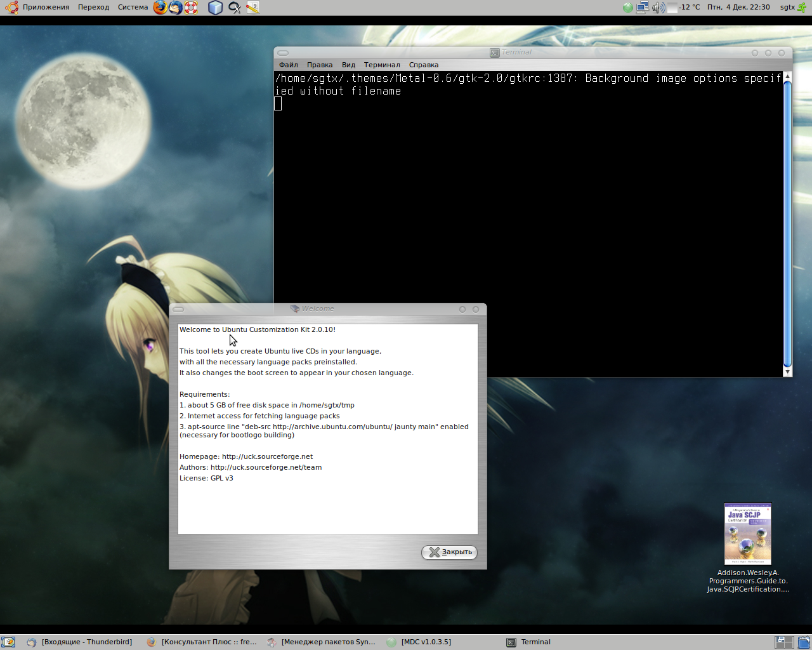Click the green running-man logout icon
The image size is (812, 650).
click(802, 8)
